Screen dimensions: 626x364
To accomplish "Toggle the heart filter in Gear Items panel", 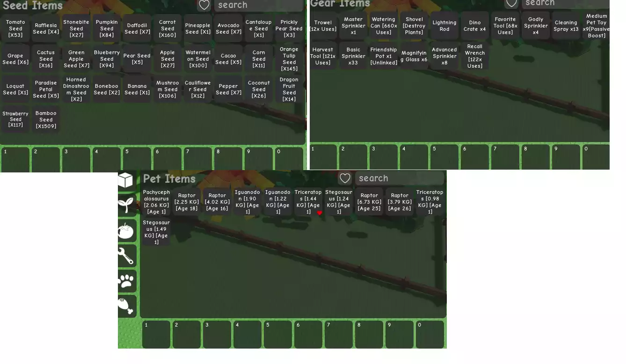I will point(511,3).
